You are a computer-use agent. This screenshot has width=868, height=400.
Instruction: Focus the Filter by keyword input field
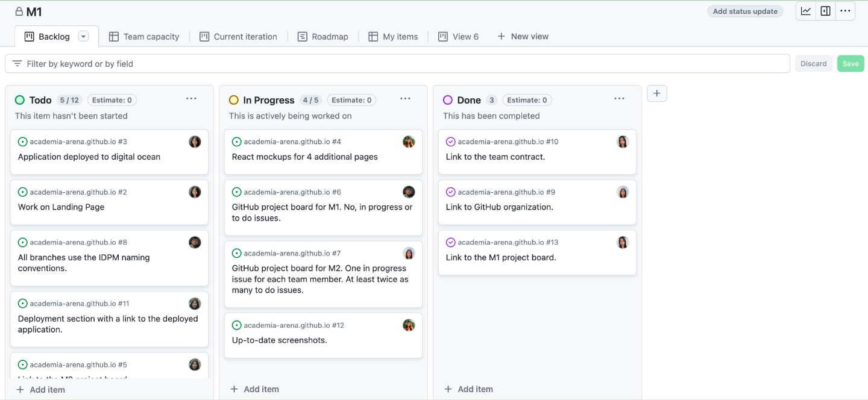[x=398, y=64]
